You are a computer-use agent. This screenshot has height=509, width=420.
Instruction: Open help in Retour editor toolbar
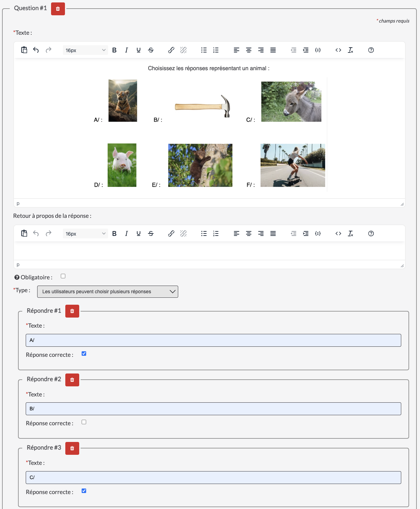(371, 233)
